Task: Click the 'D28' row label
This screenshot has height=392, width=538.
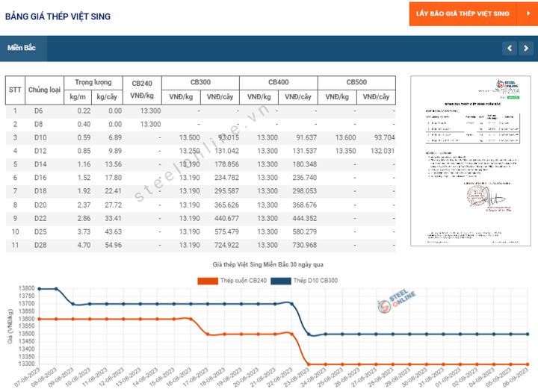Action: (40, 246)
